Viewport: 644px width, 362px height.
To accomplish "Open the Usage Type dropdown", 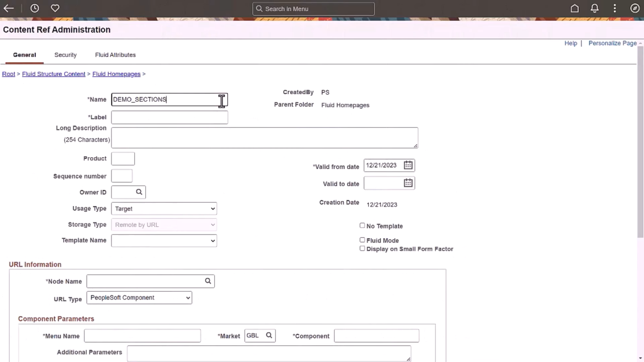I will click(212, 208).
